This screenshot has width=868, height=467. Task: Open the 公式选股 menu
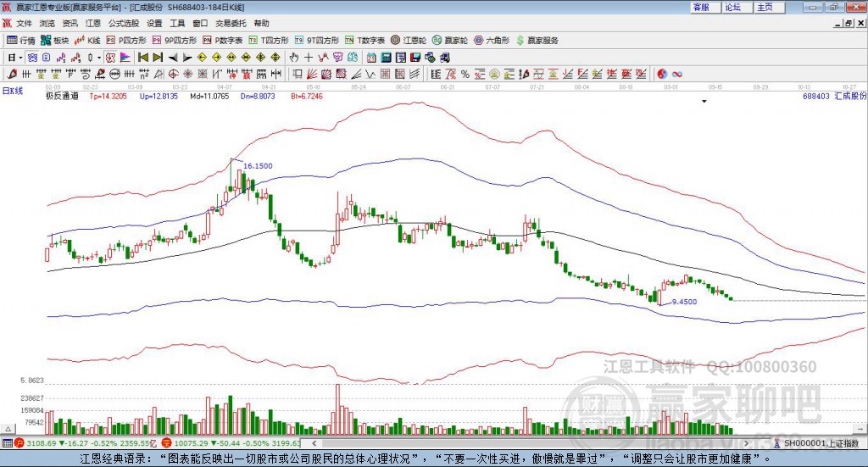tap(124, 23)
